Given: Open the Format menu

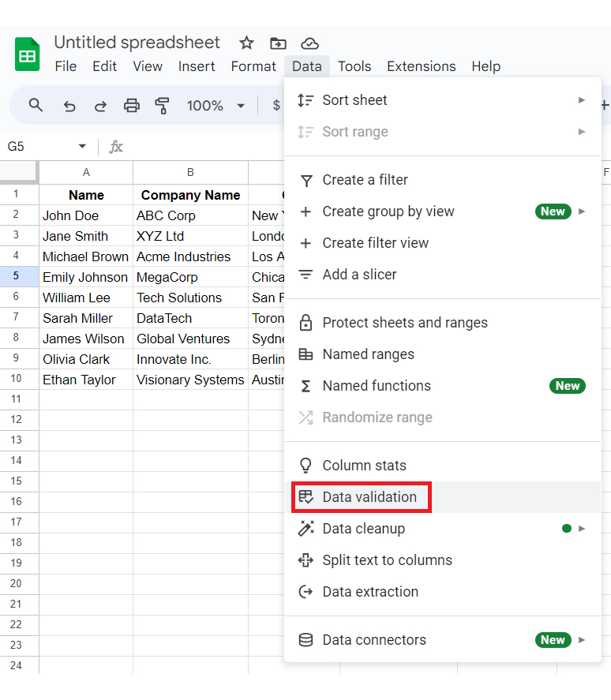Looking at the screenshot, I should [253, 66].
